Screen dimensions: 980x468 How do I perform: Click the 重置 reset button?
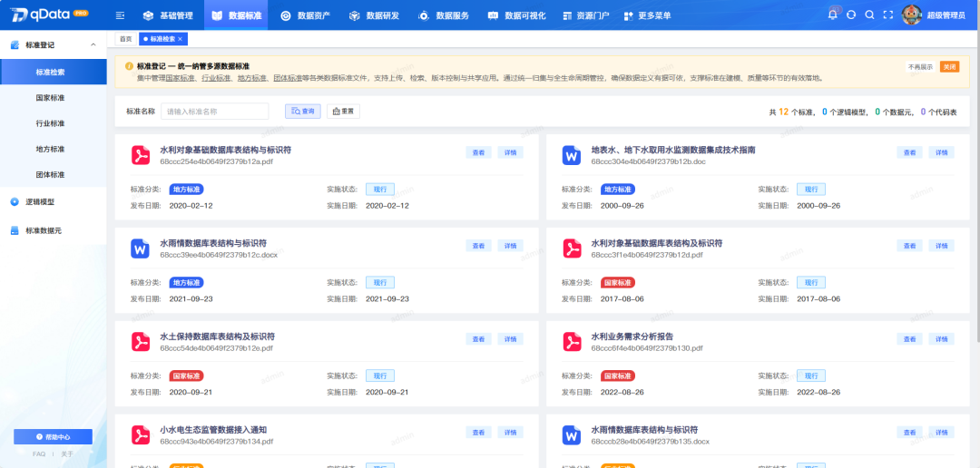tap(343, 112)
